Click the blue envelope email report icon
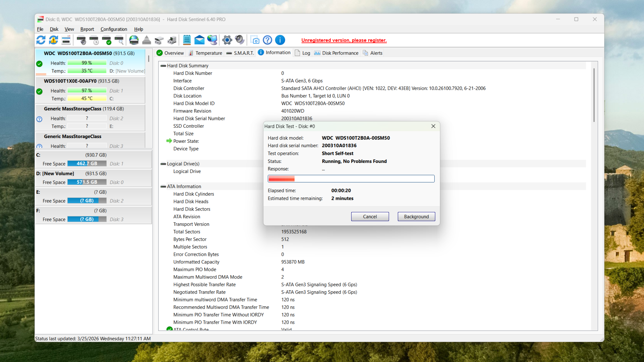This screenshot has height=362, width=644. coord(199,40)
